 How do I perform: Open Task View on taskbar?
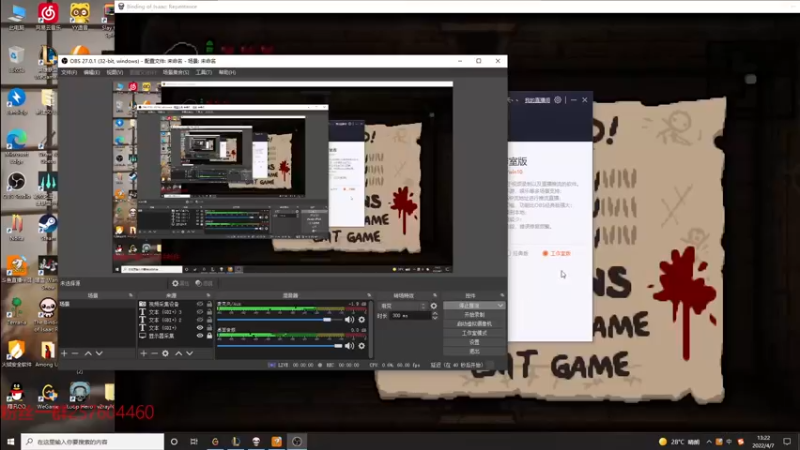194,441
